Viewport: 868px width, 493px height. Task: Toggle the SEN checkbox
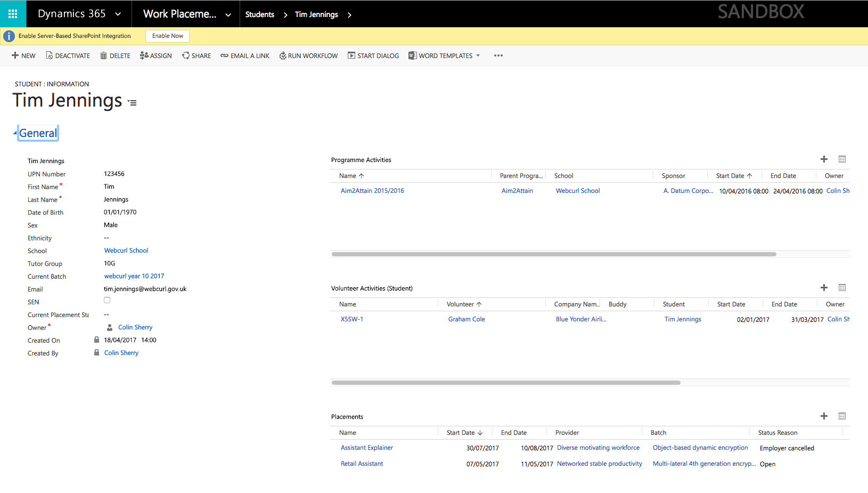(107, 300)
